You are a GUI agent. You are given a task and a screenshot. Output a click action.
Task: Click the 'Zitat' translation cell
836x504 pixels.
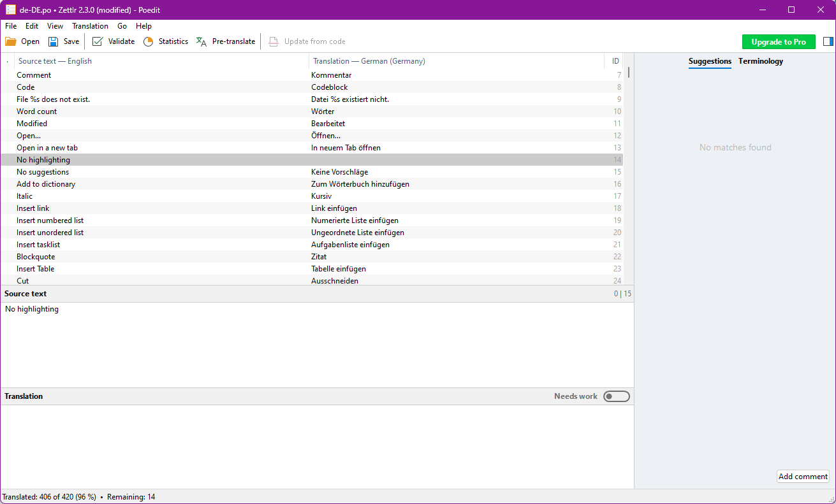pyautogui.click(x=319, y=257)
